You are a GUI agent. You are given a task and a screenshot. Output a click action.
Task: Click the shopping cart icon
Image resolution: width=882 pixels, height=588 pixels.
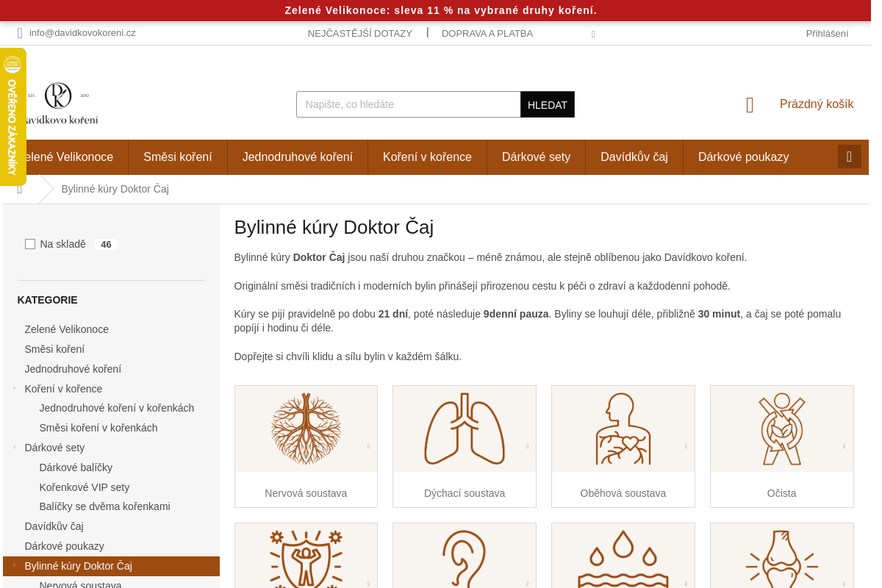pyautogui.click(x=750, y=105)
